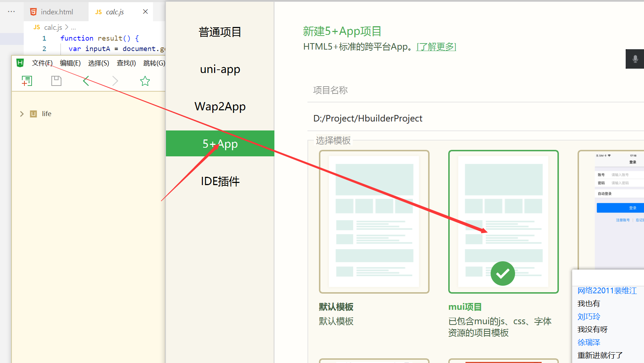Click the 项目名称 input field
This screenshot has width=644, height=363.
476,90
